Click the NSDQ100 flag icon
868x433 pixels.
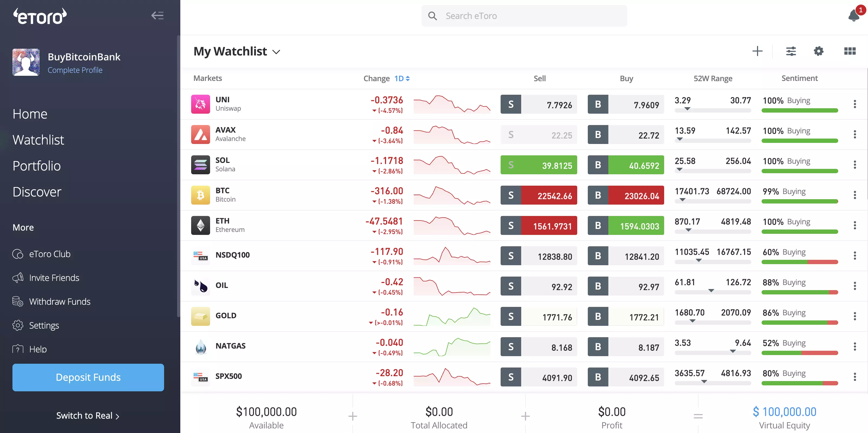click(201, 255)
